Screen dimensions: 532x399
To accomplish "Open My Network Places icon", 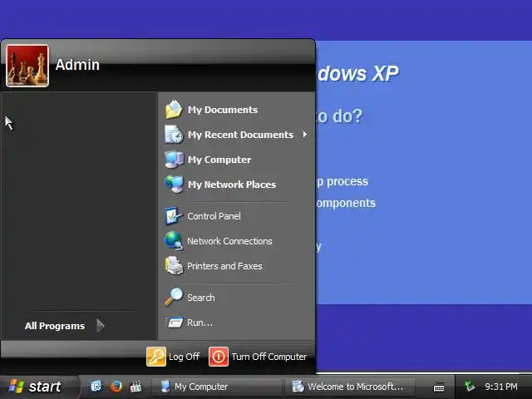I will click(174, 185).
